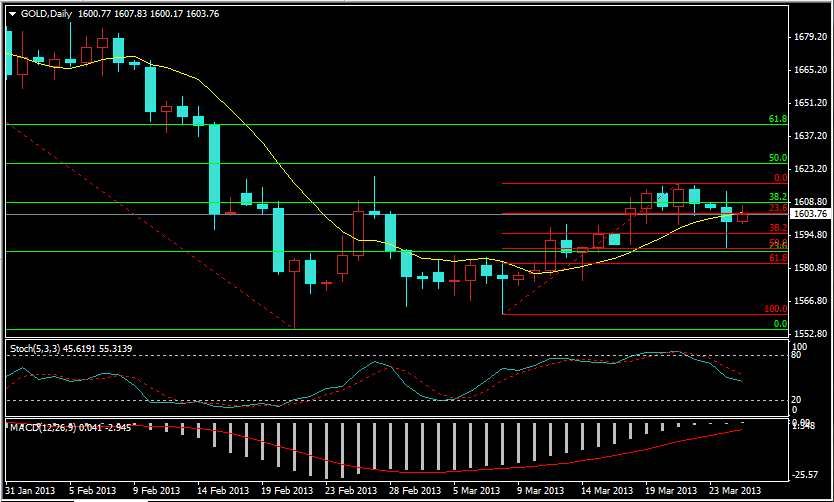Click the GOLD,Daily chart title text

[x=46, y=14]
